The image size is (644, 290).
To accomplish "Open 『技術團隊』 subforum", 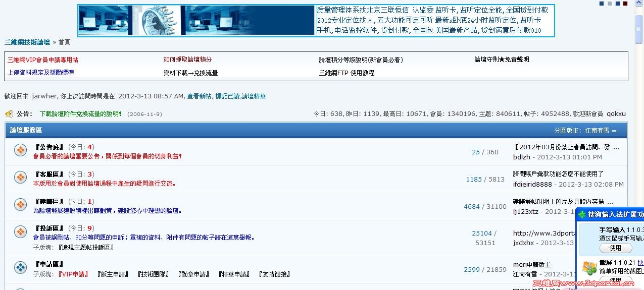I will [154, 274].
